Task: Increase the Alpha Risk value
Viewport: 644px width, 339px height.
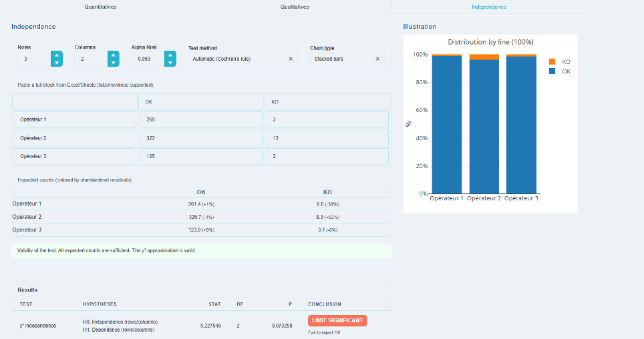Action: (170, 55)
